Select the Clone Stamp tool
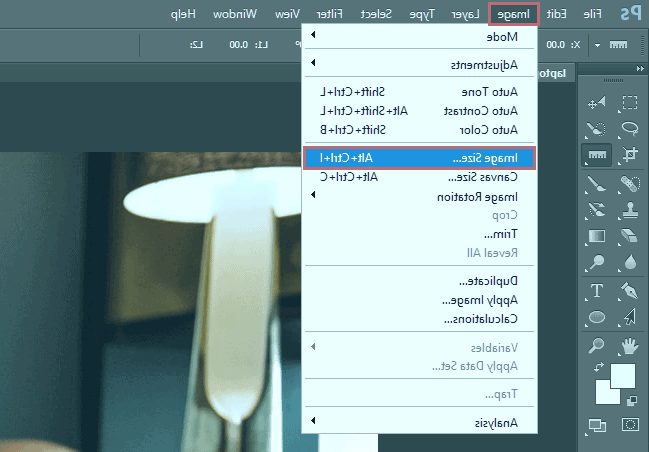This screenshot has height=452, width=649. 630,209
